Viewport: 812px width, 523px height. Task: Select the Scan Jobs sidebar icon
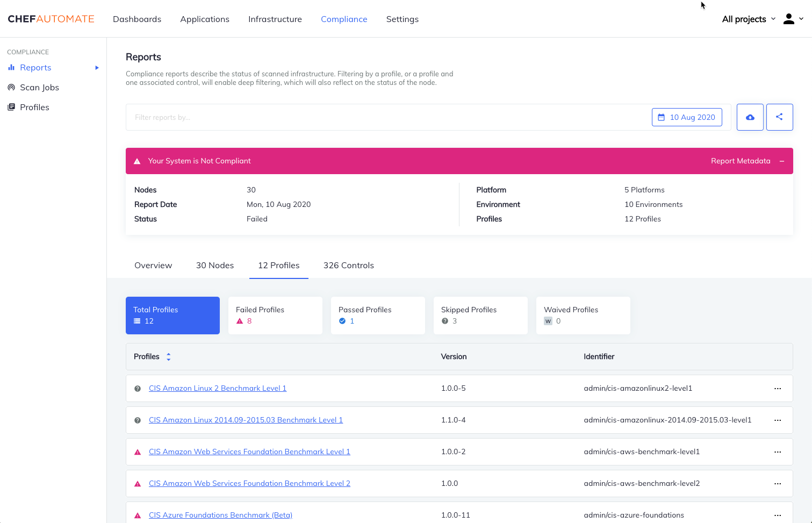point(11,87)
